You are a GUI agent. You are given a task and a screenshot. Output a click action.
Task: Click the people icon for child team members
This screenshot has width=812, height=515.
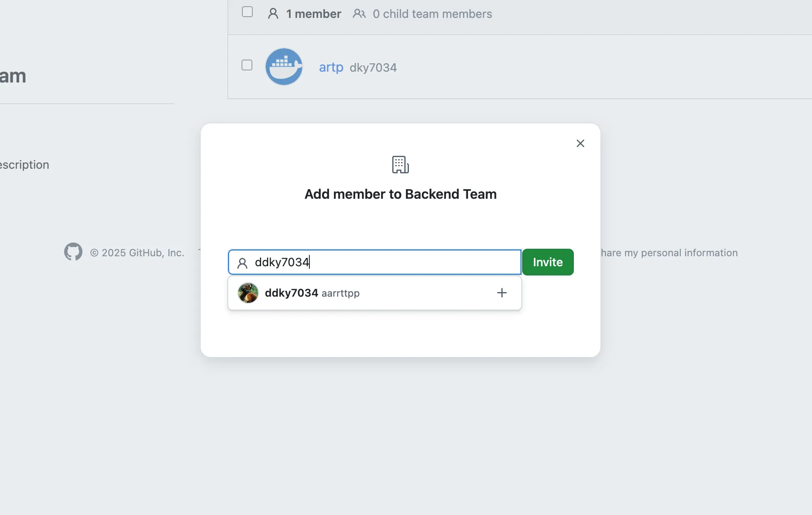click(359, 14)
